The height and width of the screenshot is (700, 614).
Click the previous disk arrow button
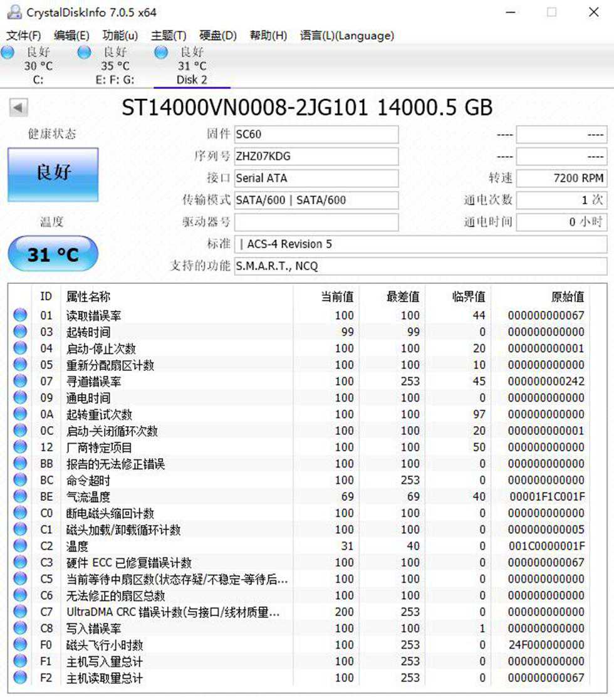point(18,108)
